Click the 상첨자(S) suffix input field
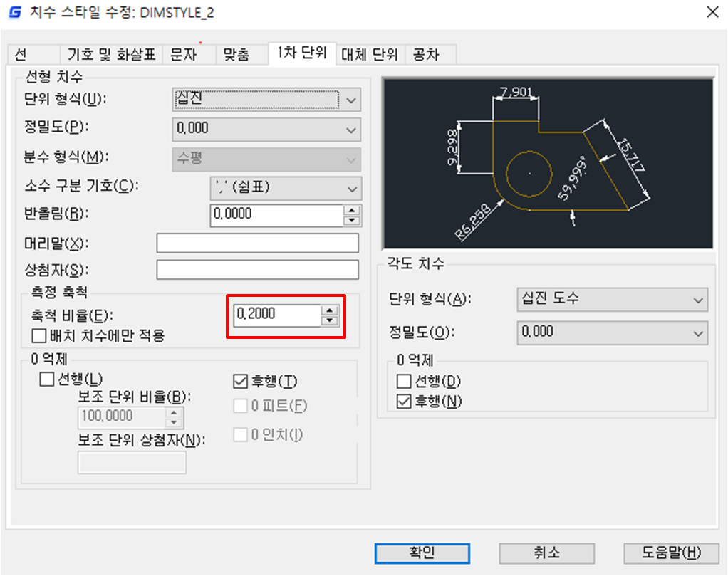Image resolution: width=728 pixels, height=576 pixels. pyautogui.click(x=258, y=270)
